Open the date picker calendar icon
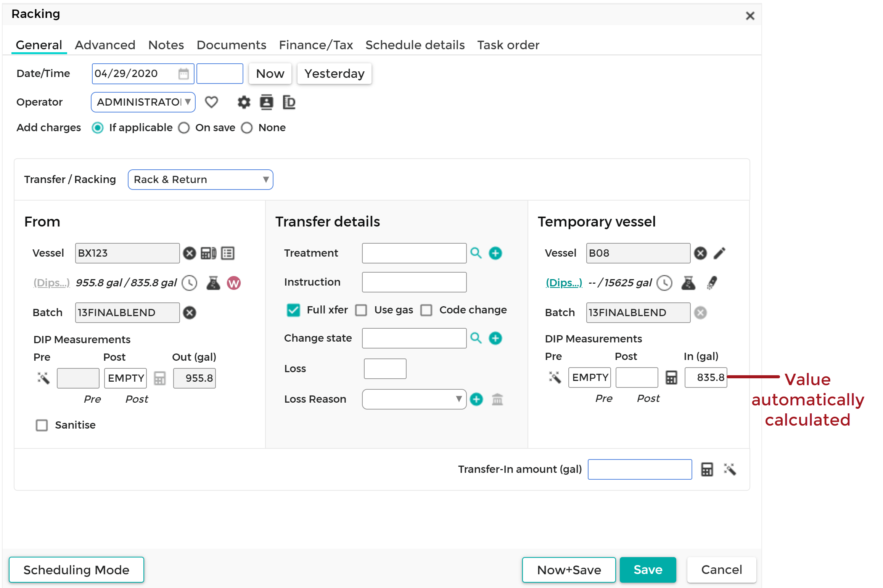This screenshot has height=588, width=883. click(x=183, y=74)
